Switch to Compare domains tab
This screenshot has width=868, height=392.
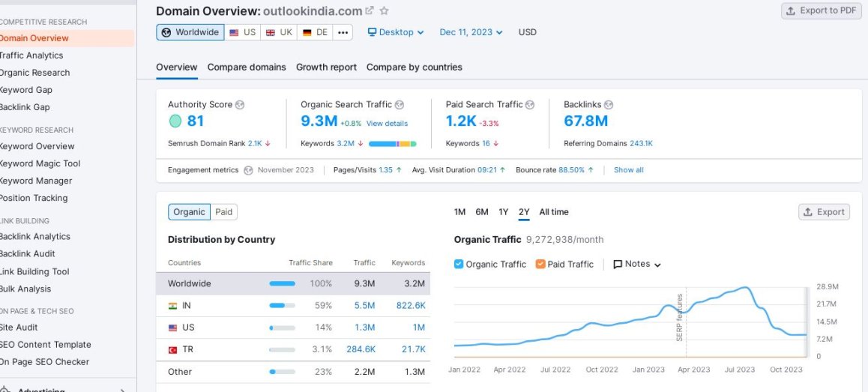pyautogui.click(x=247, y=67)
